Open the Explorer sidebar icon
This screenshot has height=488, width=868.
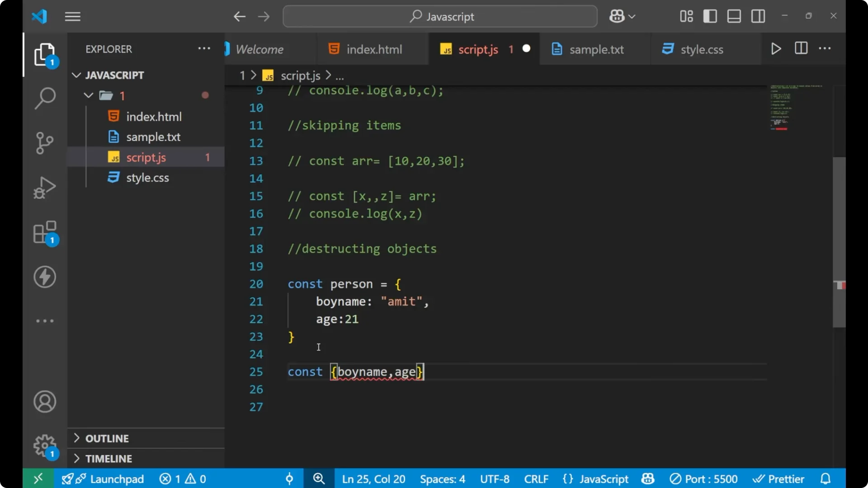click(x=45, y=54)
